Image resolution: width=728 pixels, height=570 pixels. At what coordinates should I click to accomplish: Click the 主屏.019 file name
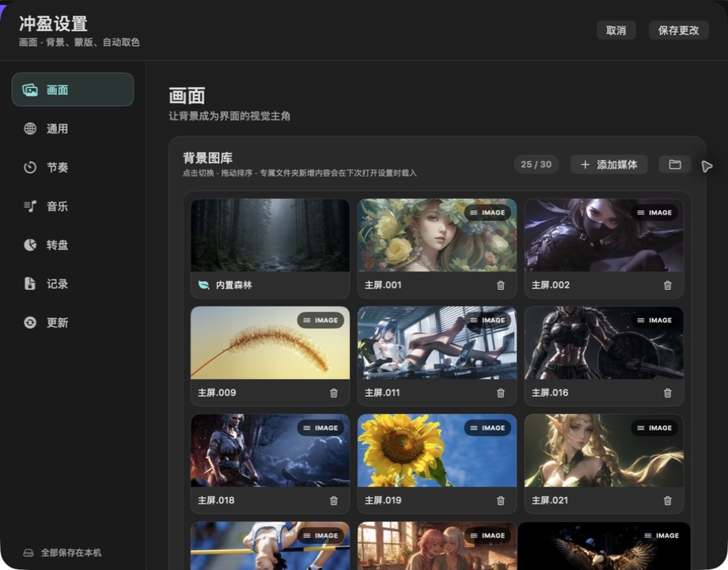click(x=383, y=500)
